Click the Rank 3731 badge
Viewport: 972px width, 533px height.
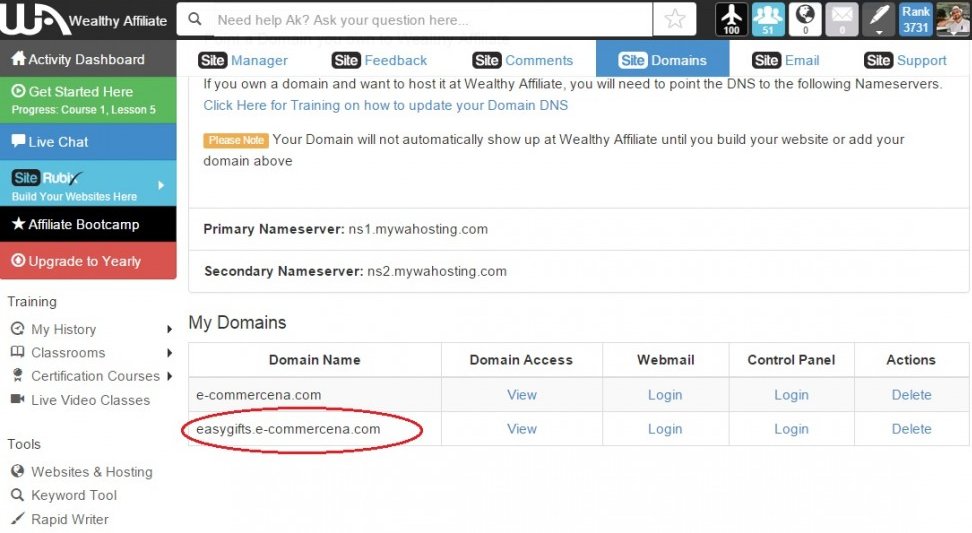(x=916, y=19)
